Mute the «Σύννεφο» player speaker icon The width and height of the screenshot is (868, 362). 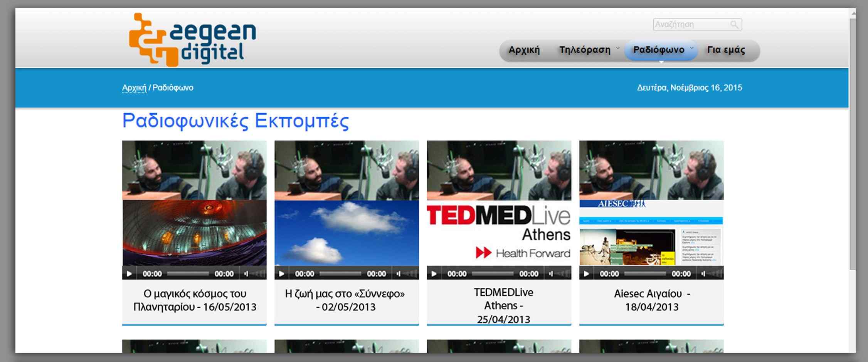click(399, 274)
